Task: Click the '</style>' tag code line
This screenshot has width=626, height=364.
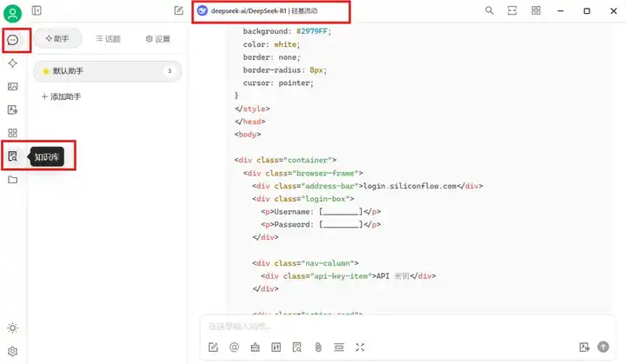Action: pyautogui.click(x=252, y=109)
